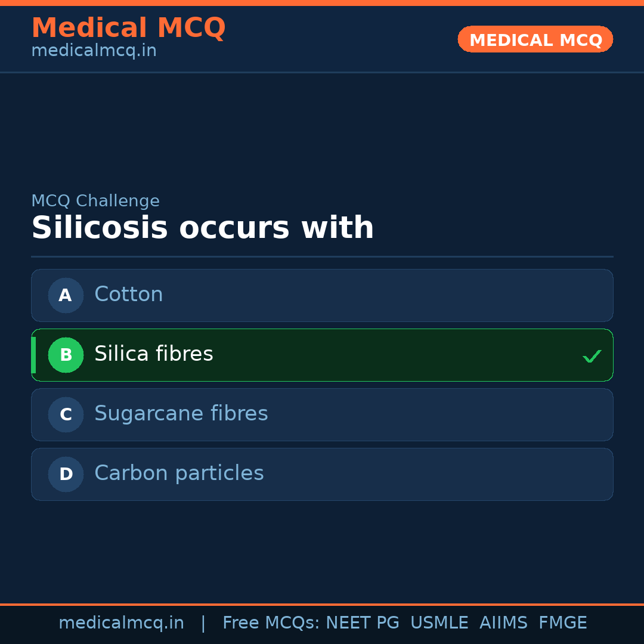Click the MCQ Challenge label
644x644 pixels.
point(95,201)
